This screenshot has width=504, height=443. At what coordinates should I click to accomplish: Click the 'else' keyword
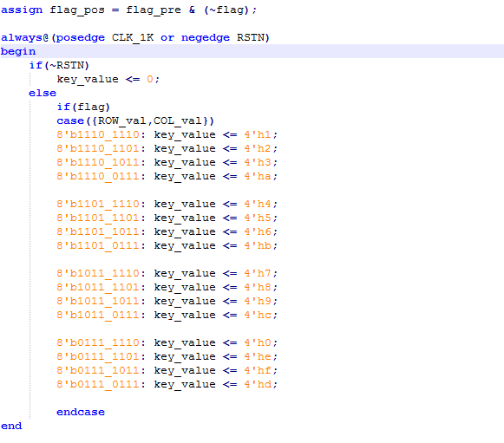(x=43, y=93)
